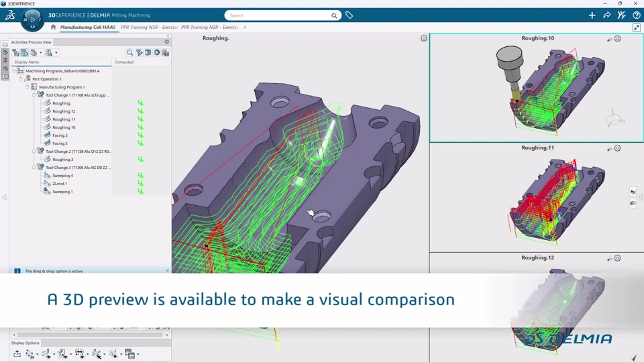644x362 pixels.
Task: Toggle computed status of ZLevel.1
Action: click(140, 184)
